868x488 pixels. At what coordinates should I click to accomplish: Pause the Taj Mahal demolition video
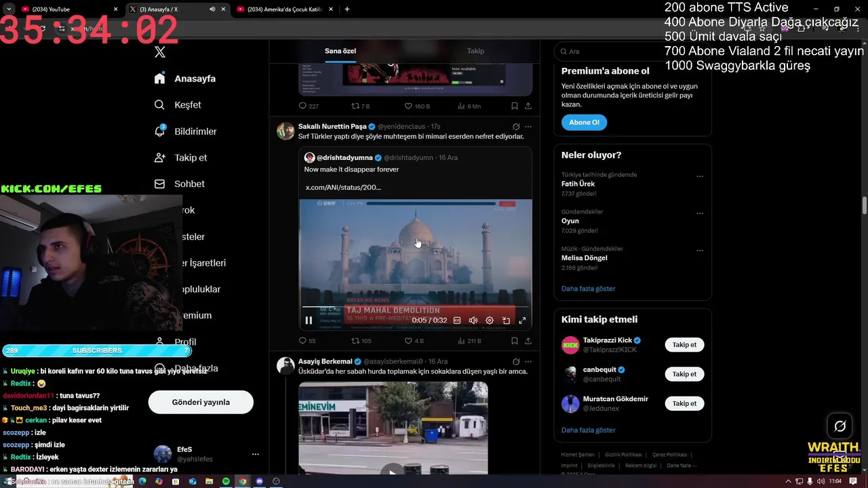[x=309, y=321]
